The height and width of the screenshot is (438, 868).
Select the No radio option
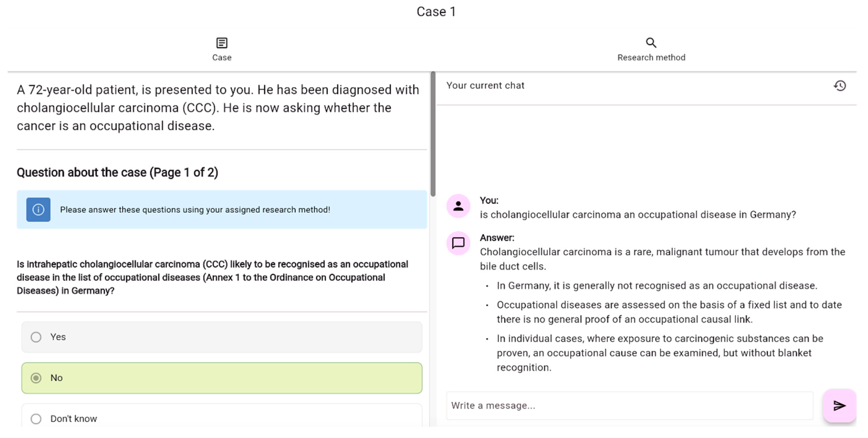tap(36, 378)
